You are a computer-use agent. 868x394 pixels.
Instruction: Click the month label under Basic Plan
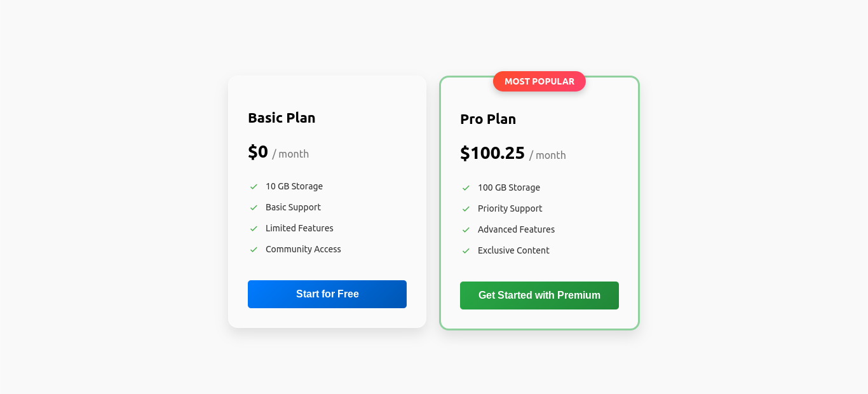[291, 154]
